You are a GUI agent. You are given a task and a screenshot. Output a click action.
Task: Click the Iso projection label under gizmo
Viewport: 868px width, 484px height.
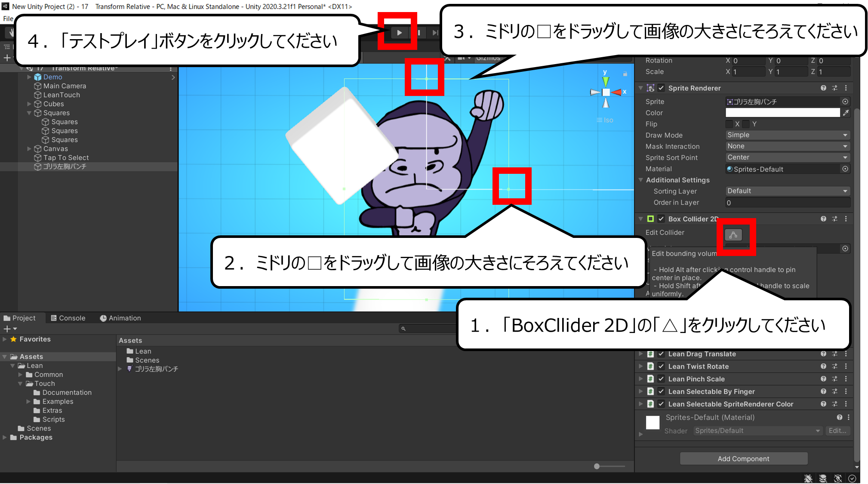pos(605,120)
